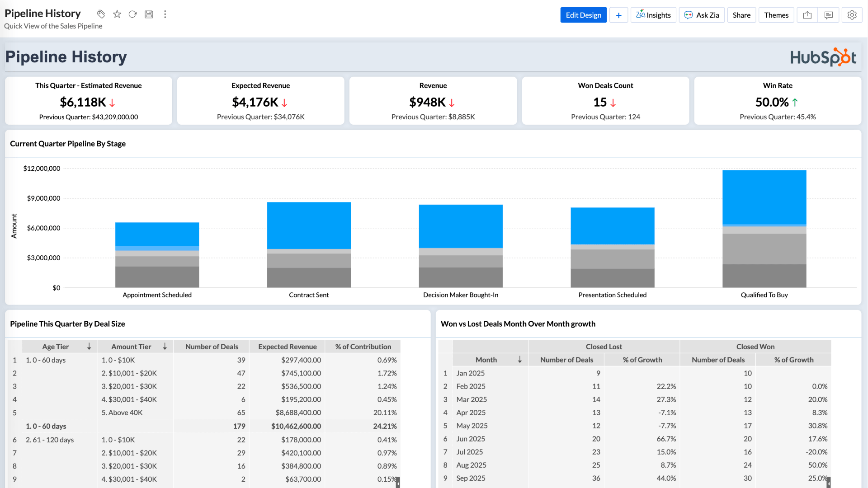Image resolution: width=868 pixels, height=488 pixels.
Task: Click Current Quarter Pipeline By Stage title
Action: click(68, 144)
